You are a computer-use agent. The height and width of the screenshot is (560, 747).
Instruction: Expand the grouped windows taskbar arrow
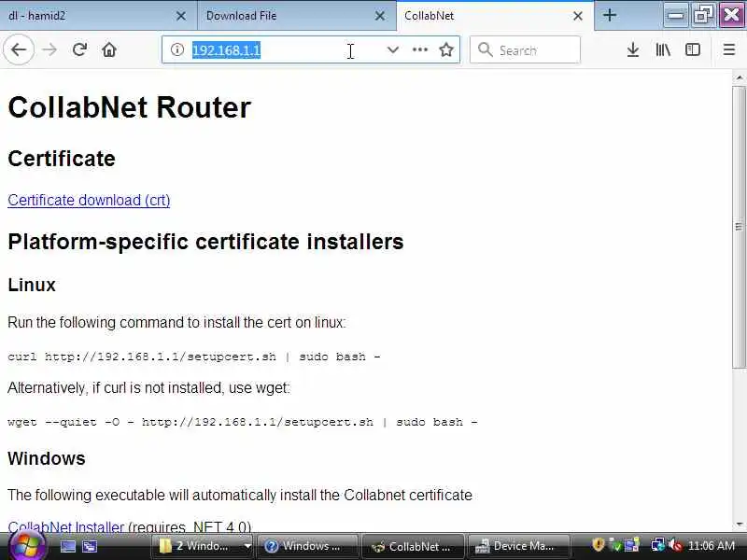click(x=247, y=546)
